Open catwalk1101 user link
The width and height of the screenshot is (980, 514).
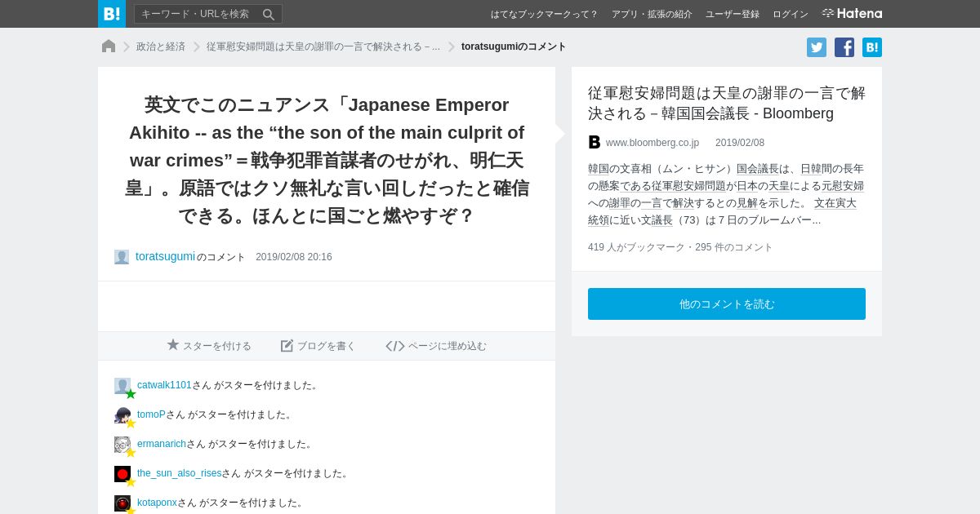(x=164, y=385)
